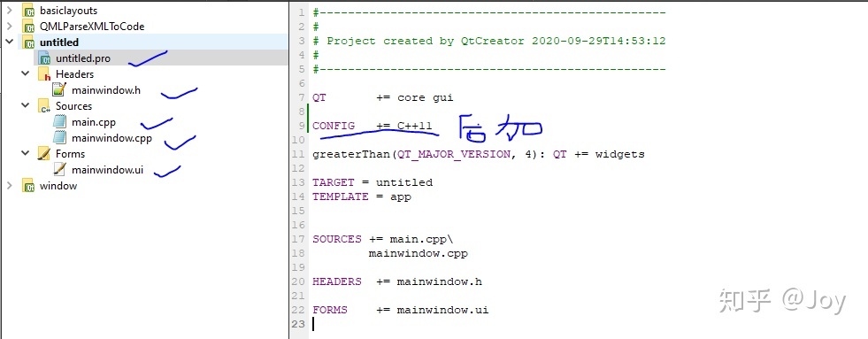Open mainwindow.h in the tree
Image resolution: width=868 pixels, height=339 pixels.
(105, 89)
